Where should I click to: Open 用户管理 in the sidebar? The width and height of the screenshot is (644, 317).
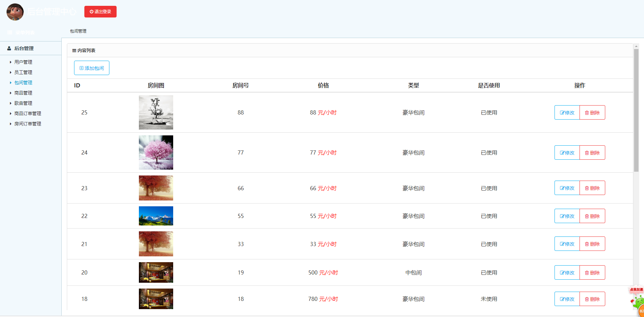click(23, 62)
